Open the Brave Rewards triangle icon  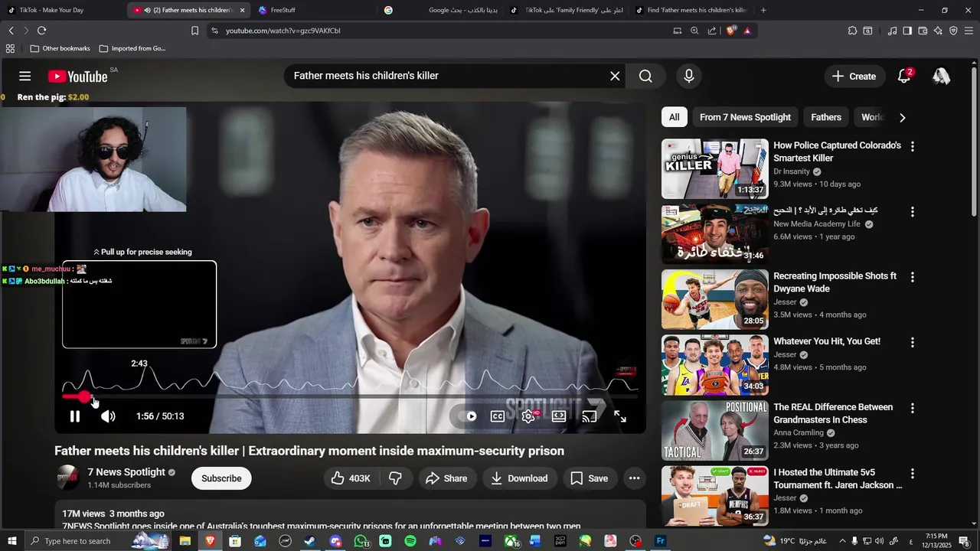(747, 31)
